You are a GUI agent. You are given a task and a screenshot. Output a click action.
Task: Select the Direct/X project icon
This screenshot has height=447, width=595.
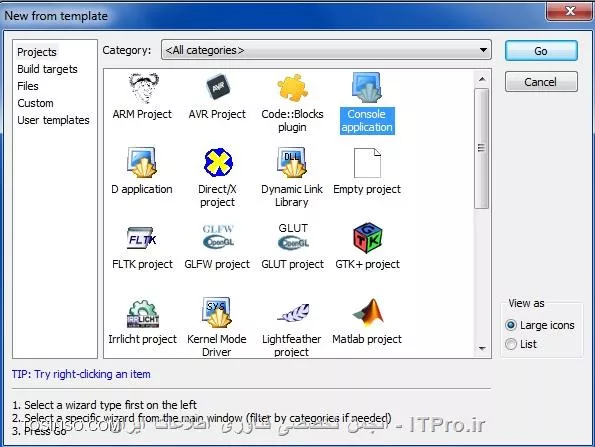pyautogui.click(x=218, y=162)
